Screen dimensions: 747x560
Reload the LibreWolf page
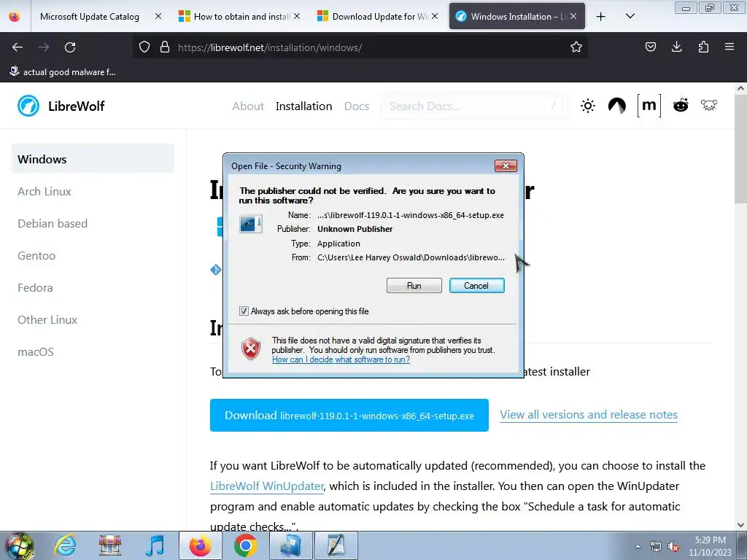coord(70,47)
